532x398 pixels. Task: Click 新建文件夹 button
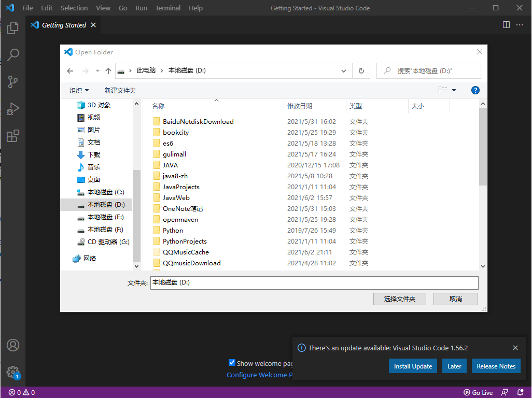[120, 91]
